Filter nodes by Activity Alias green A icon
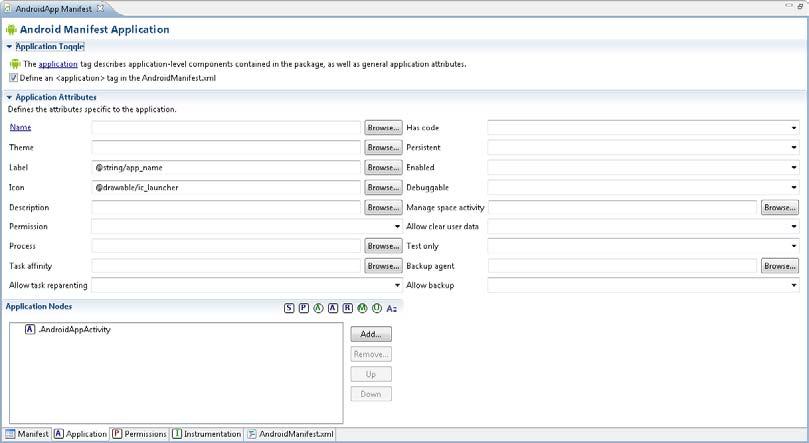Image resolution: width=809 pixels, height=443 pixels. (x=318, y=308)
